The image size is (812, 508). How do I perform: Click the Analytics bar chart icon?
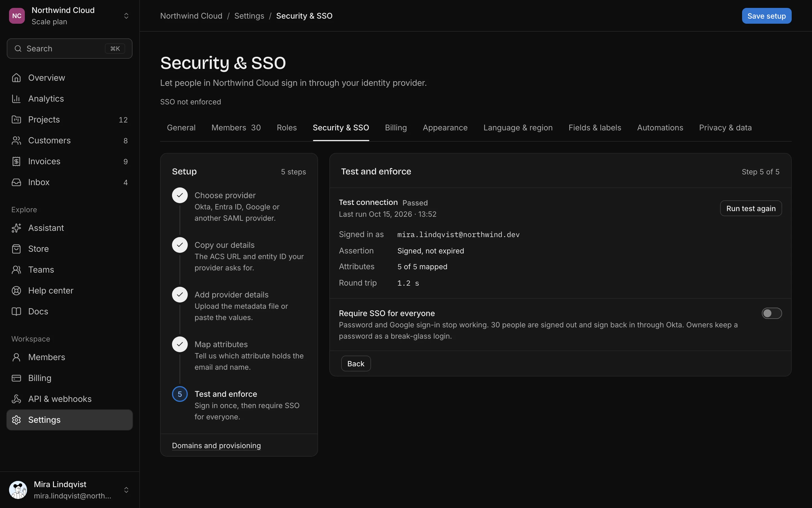pyautogui.click(x=16, y=98)
